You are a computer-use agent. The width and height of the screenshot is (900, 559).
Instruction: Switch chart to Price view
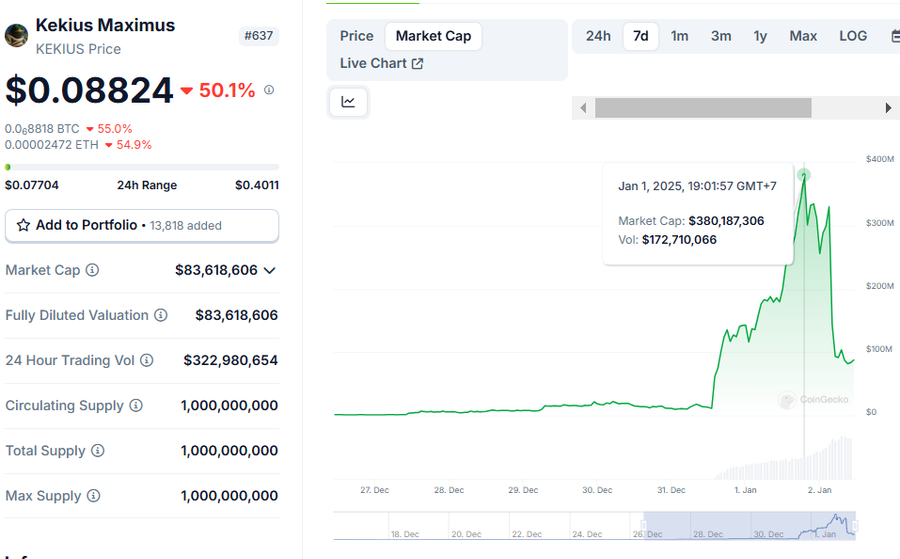click(356, 36)
